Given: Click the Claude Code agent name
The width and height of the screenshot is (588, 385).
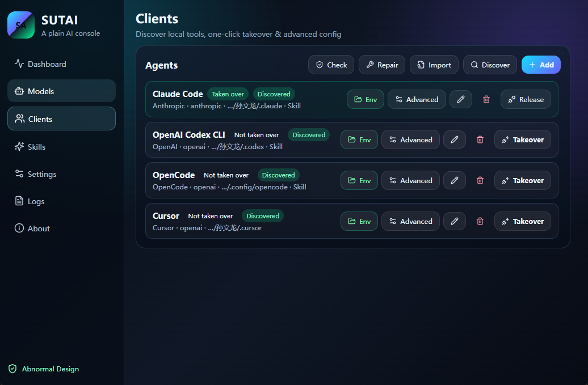Looking at the screenshot, I should click(178, 94).
